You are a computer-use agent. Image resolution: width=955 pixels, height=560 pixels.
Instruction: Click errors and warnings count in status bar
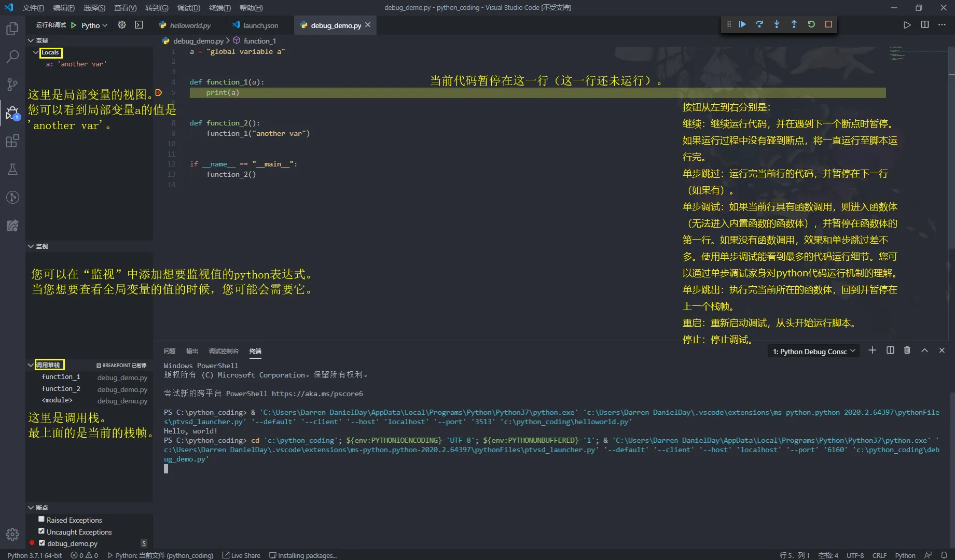(x=84, y=555)
